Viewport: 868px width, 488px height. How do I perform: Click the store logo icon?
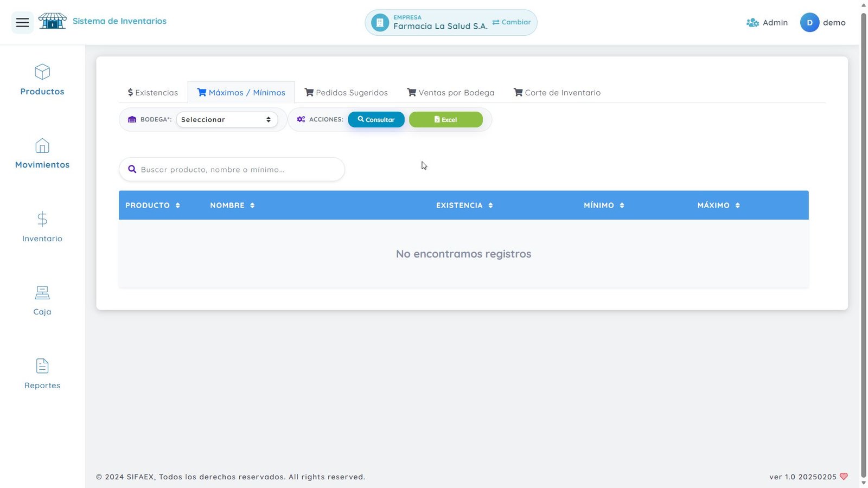52,21
